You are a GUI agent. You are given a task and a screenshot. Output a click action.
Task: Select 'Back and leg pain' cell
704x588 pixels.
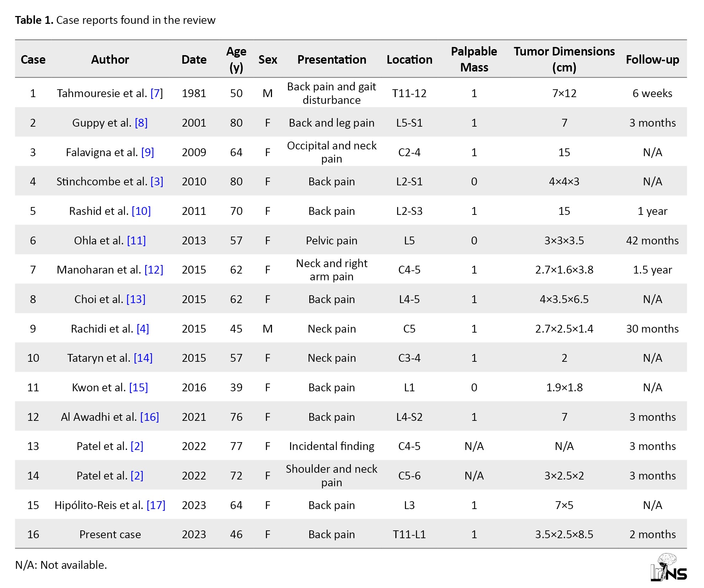332,123
